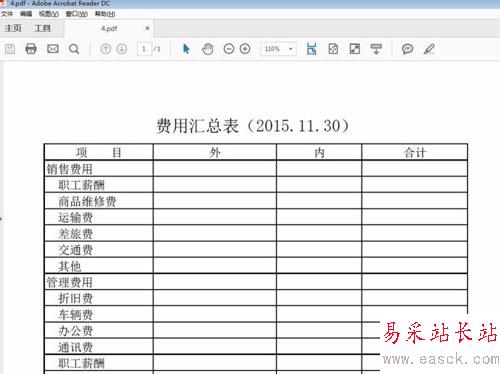Click the 外 column header
Image resolution: width=500 pixels, height=374 pixels.
click(x=215, y=152)
